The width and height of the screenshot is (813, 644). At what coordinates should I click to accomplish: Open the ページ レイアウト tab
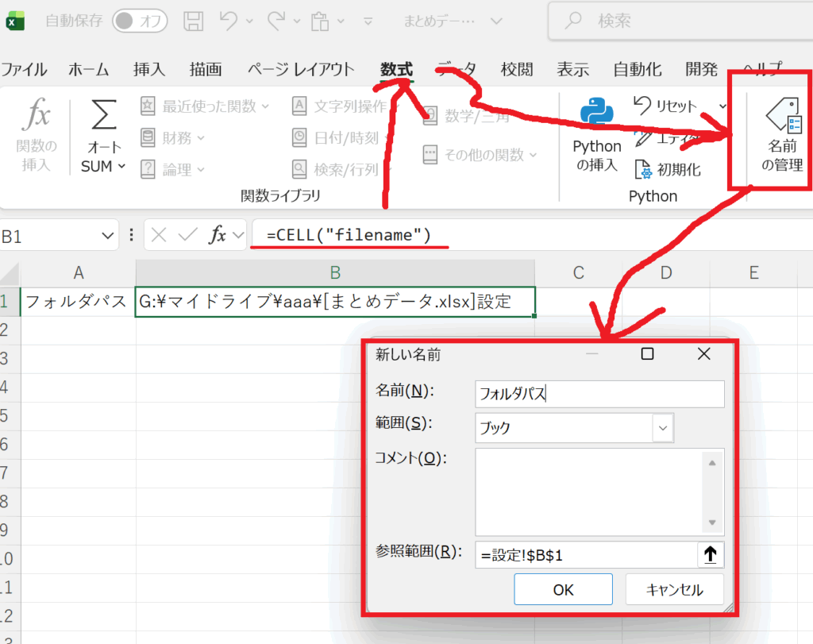coord(300,69)
